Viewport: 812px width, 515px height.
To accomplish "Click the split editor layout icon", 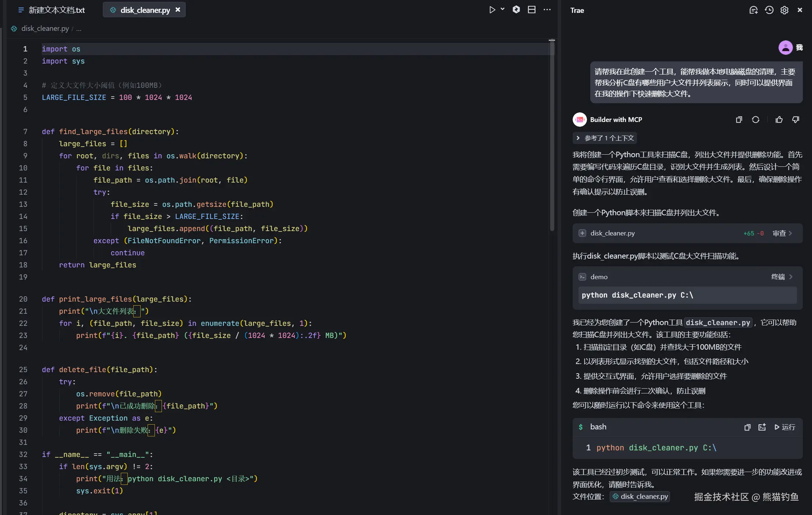I will point(531,10).
